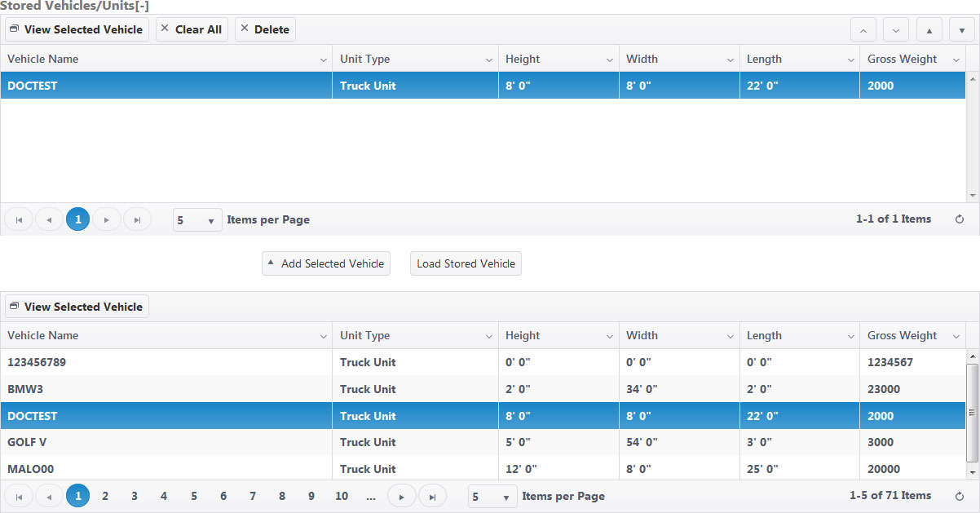The width and height of the screenshot is (980, 513).
Task: Go to page 2 in lower grid
Action: coord(105,496)
